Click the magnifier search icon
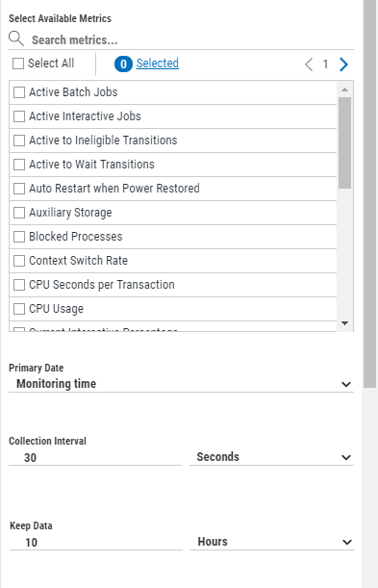This screenshot has width=378, height=588. tap(16, 38)
